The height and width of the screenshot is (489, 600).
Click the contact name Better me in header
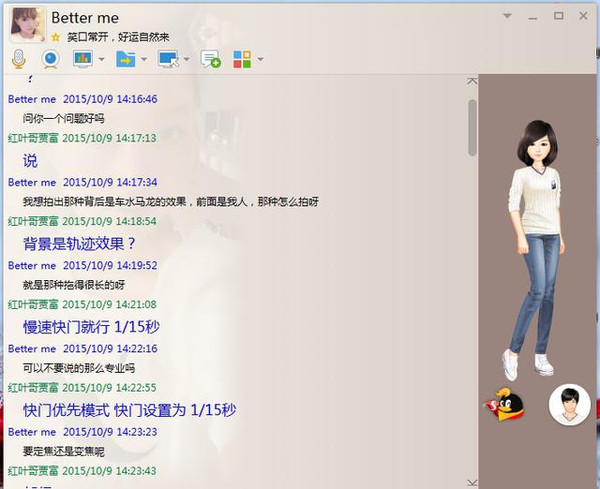coord(85,17)
